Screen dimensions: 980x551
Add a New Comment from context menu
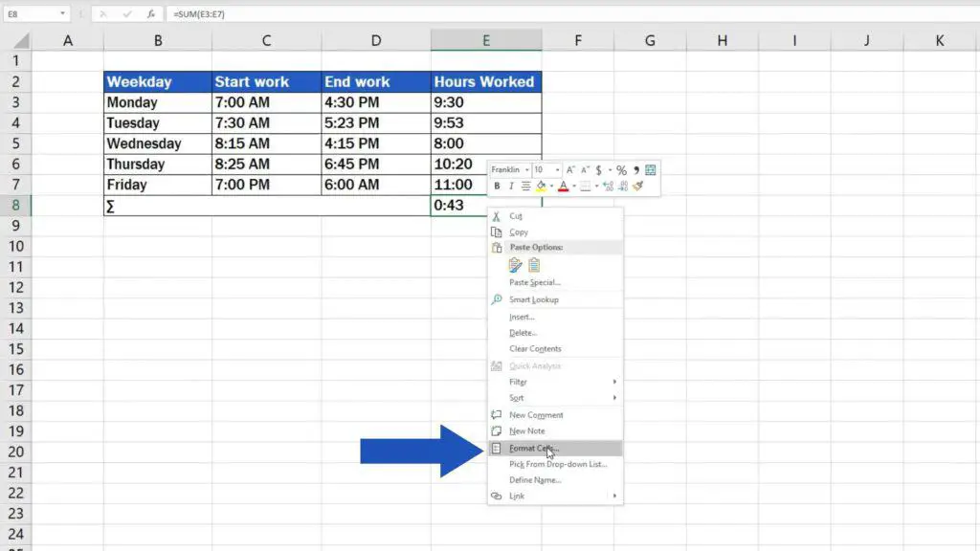[x=555, y=415]
